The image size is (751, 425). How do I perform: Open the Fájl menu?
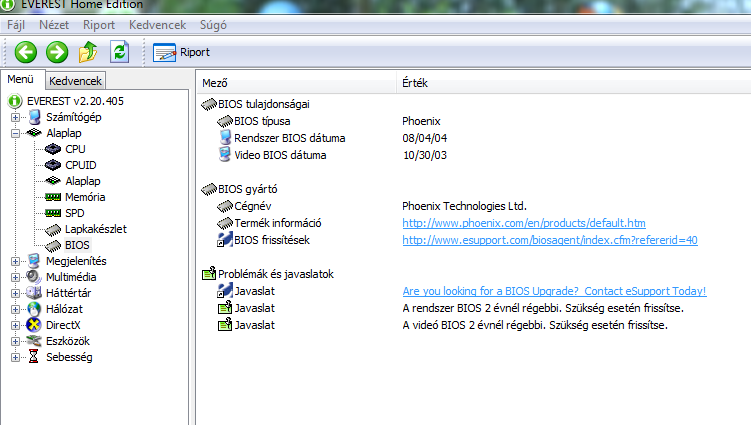click(16, 25)
